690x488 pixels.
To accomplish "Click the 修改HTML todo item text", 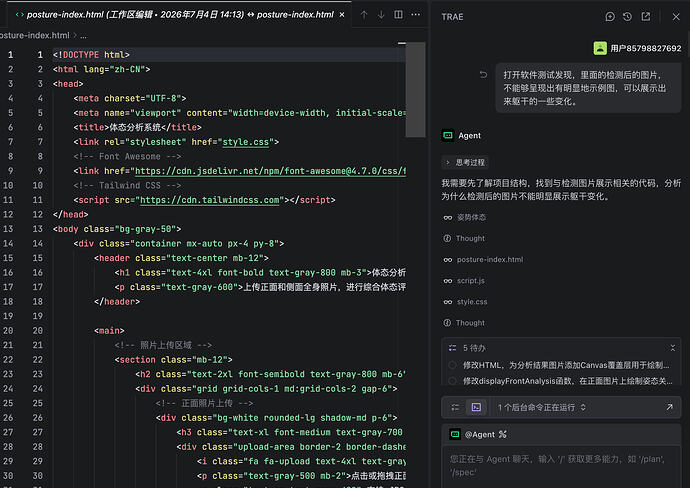I will tap(566, 365).
